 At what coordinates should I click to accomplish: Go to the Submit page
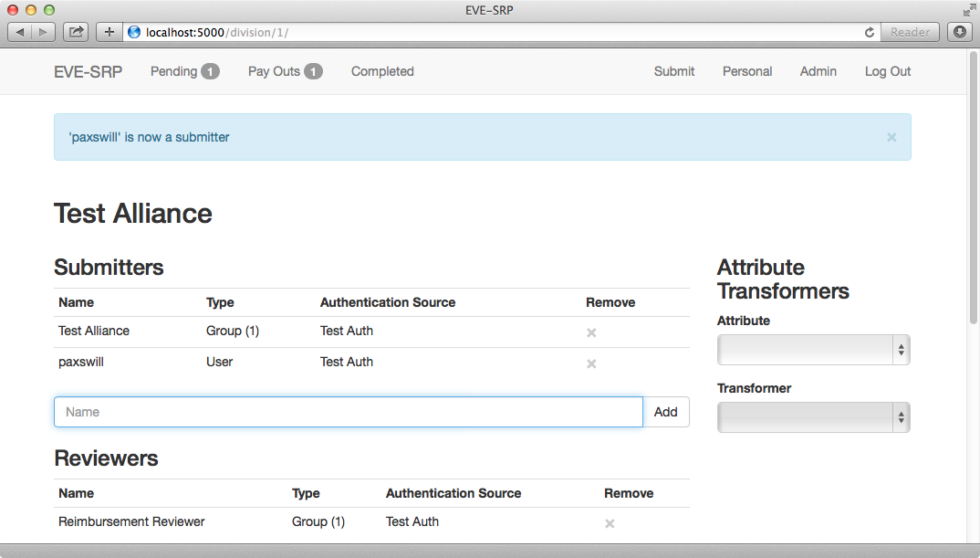pos(673,71)
